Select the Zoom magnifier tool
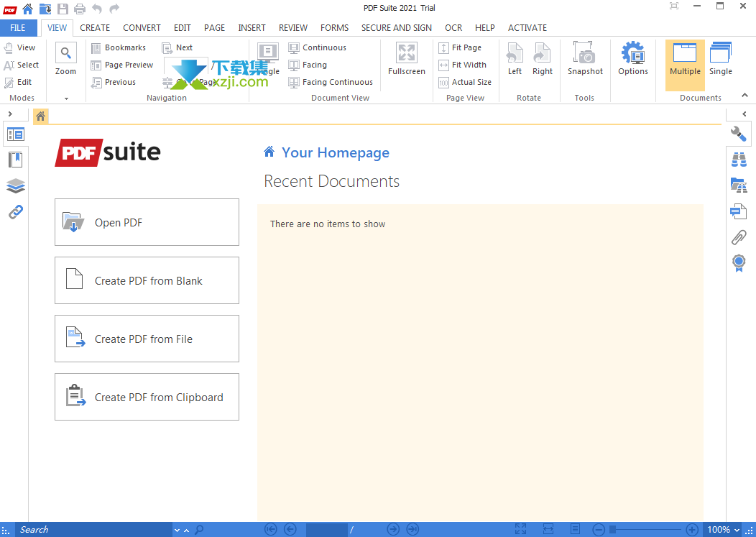 point(65,59)
